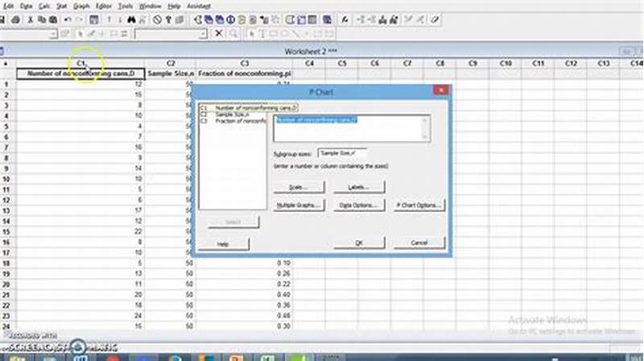The image size is (644, 361).
Task: Select C2 Sample Size,n in column list
Action: 233,114
